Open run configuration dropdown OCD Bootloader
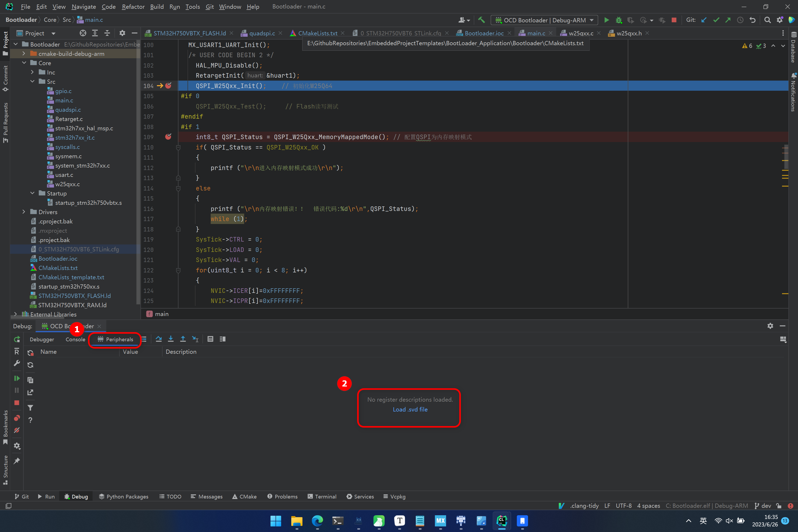The height and width of the screenshot is (532, 798). [x=544, y=20]
